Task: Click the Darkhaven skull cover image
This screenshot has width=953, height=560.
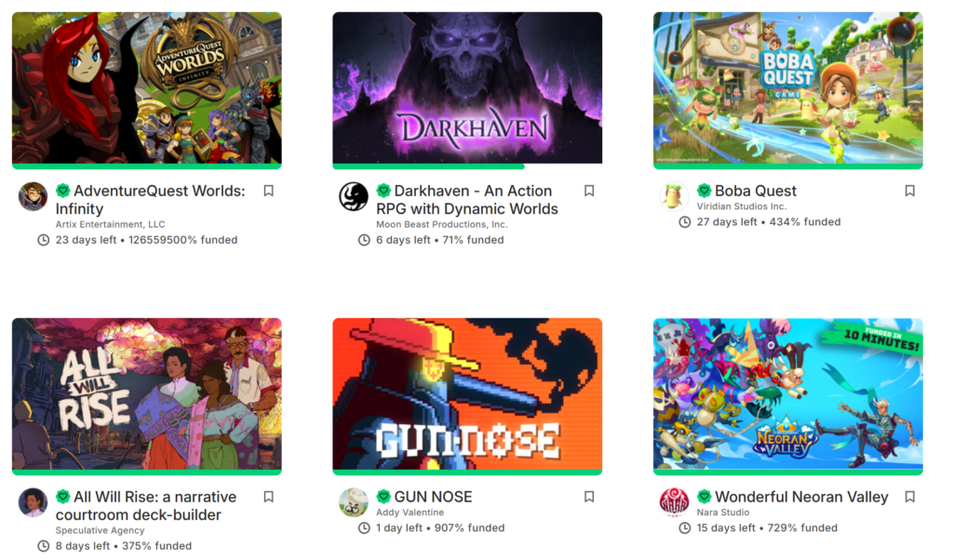Action: coord(467,87)
